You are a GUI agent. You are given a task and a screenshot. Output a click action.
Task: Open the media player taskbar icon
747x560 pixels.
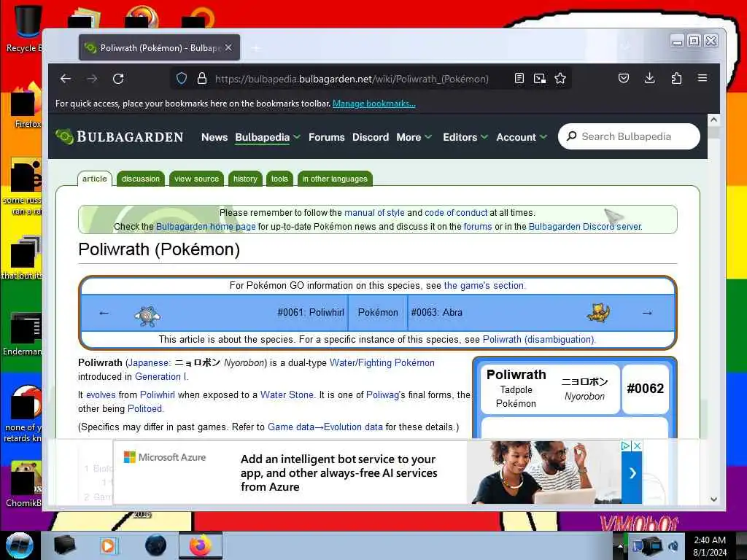click(109, 545)
